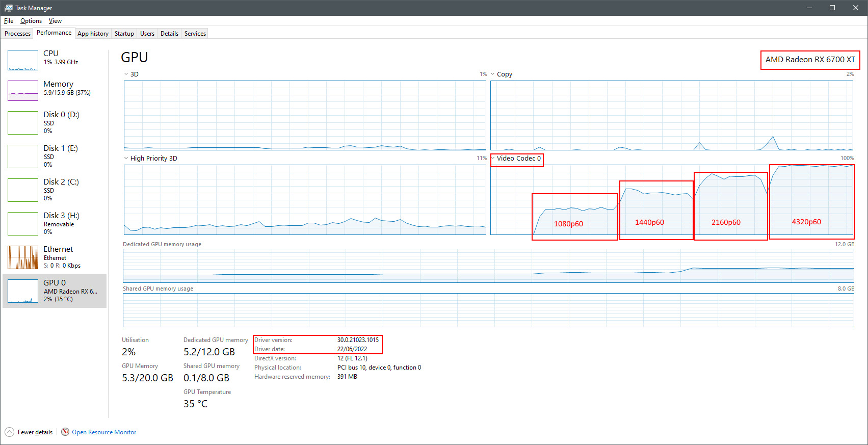Open the File menu
The width and height of the screenshot is (868, 445).
point(9,21)
